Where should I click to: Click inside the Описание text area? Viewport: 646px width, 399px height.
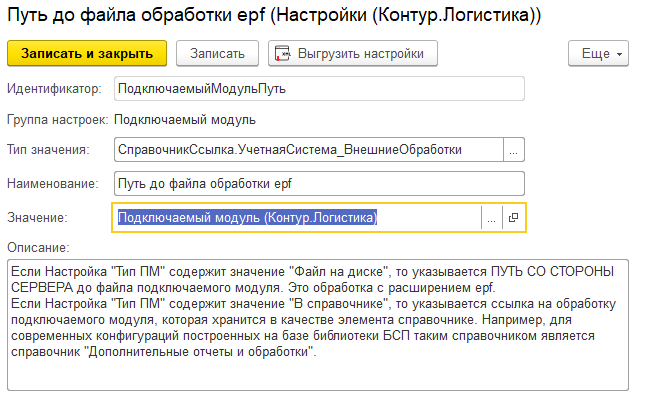click(318, 325)
